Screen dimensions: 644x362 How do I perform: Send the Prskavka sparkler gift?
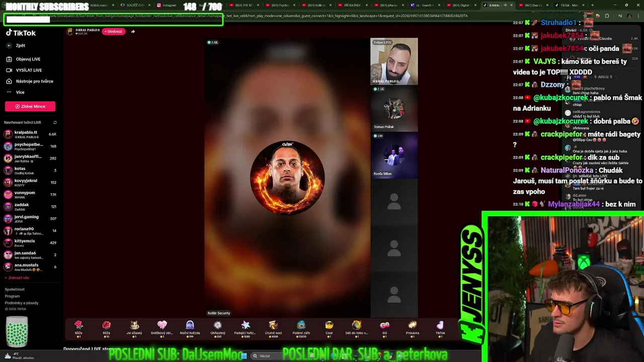point(413,328)
